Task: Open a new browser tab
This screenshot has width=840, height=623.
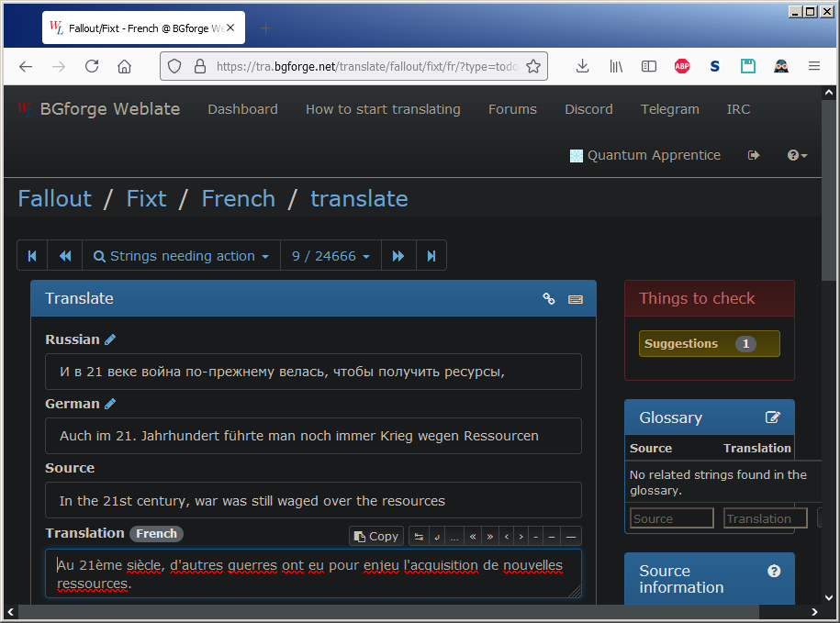Action: pos(265,28)
